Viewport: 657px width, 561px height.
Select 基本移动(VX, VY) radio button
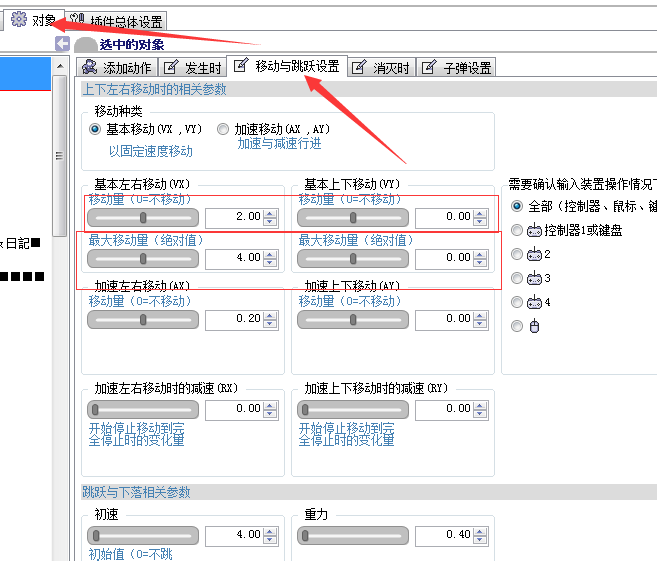tap(95, 129)
